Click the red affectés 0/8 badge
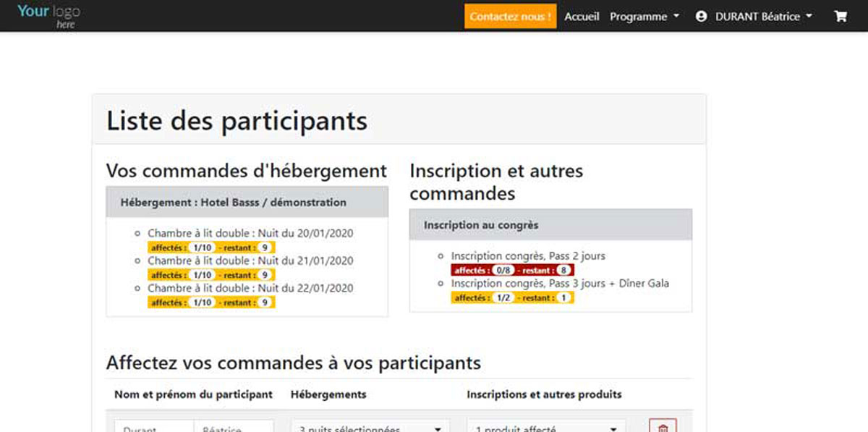Screen dimensions: 868x432 513,270
